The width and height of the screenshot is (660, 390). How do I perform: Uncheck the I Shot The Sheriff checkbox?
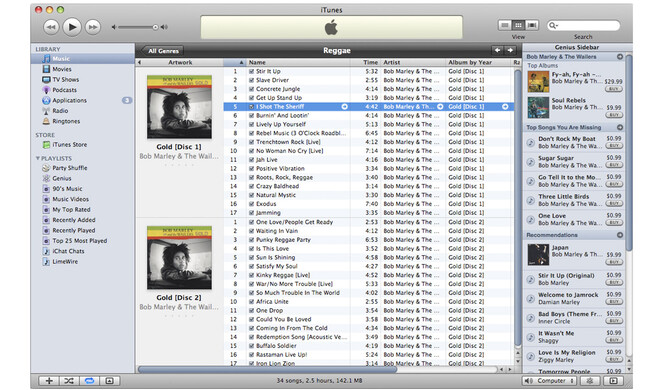251,107
